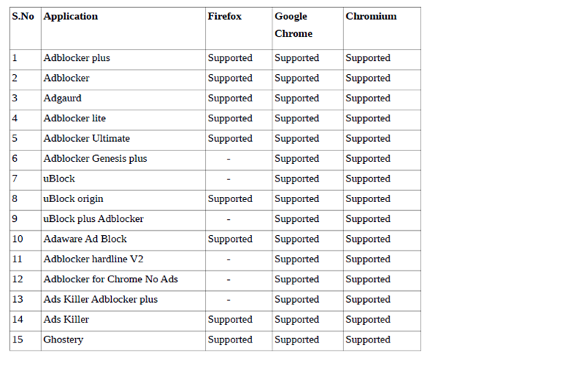Select the uBlock origin application cell

click(76, 198)
